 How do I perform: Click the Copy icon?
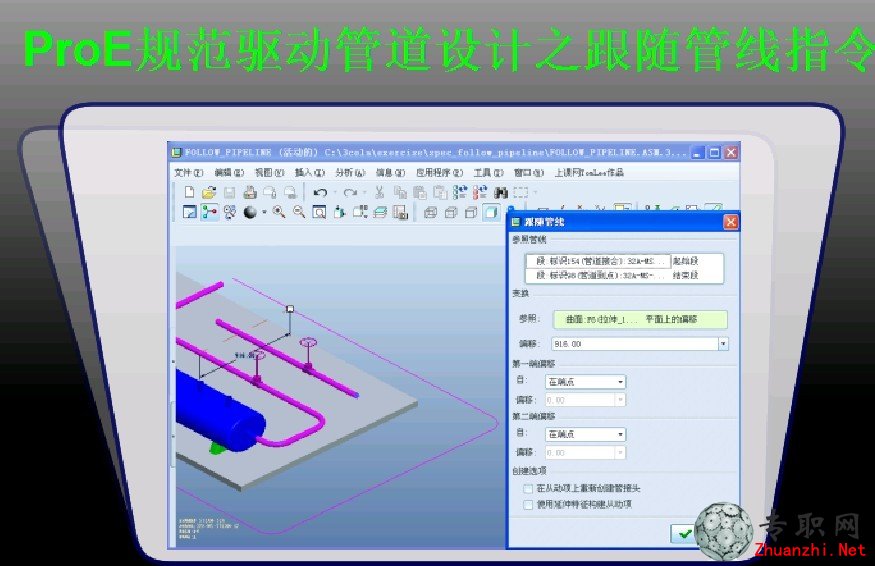[x=400, y=193]
